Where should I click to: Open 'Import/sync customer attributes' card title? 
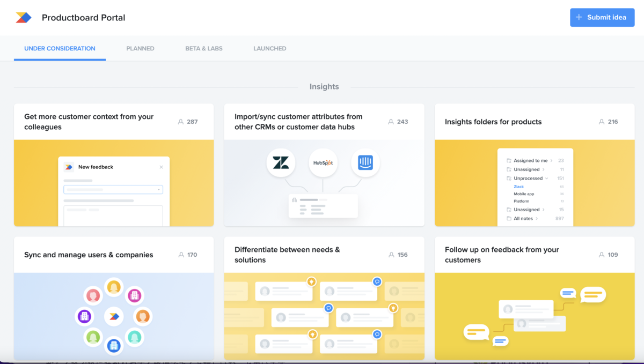coord(298,122)
